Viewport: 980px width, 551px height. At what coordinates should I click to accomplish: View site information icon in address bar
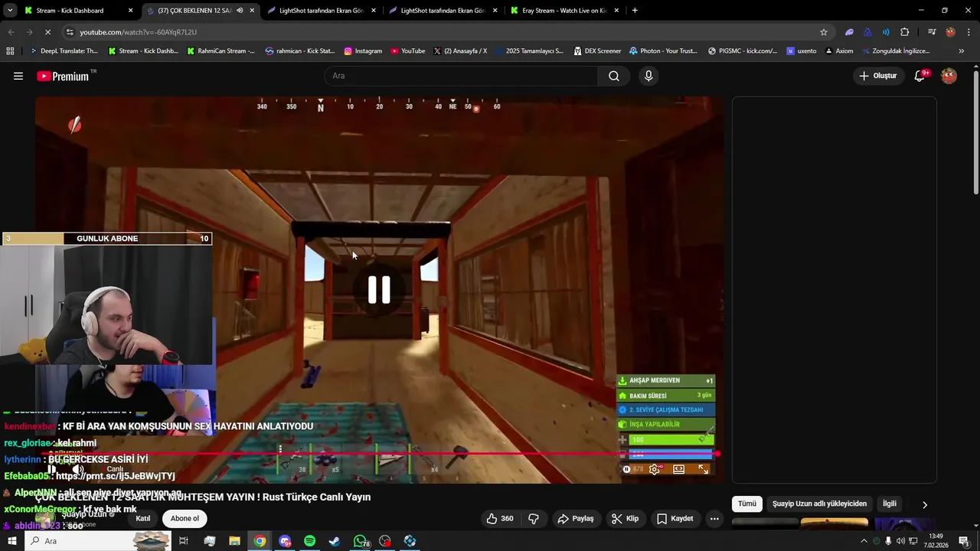click(x=70, y=32)
